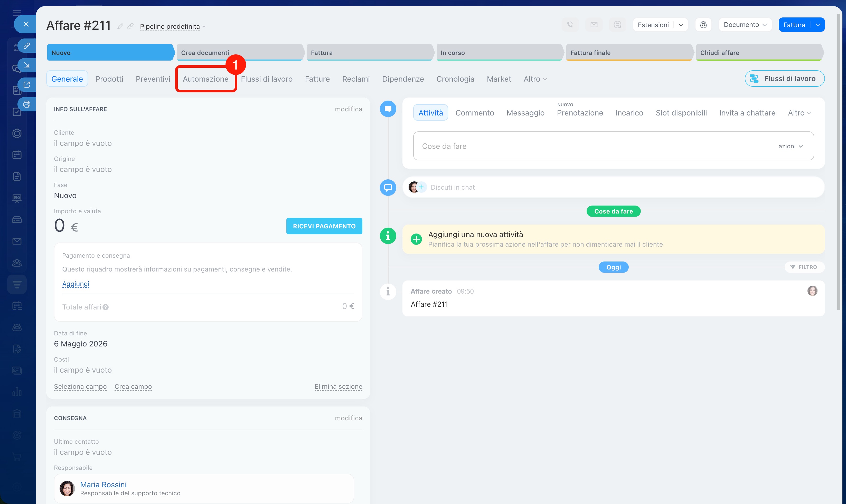The height and width of the screenshot is (504, 846).
Task: Click the print icon in the side panel
Action: tap(26, 104)
